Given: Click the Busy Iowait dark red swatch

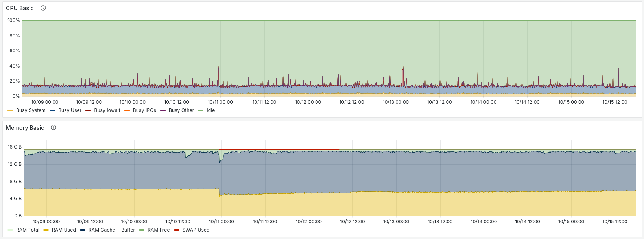Looking at the screenshot, I should point(88,110).
